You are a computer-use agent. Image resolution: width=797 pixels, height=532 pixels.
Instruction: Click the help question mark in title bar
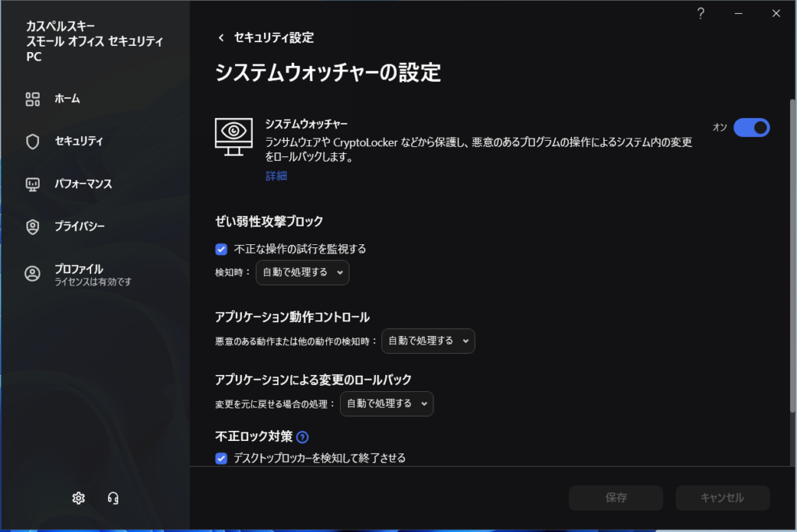[x=700, y=13]
